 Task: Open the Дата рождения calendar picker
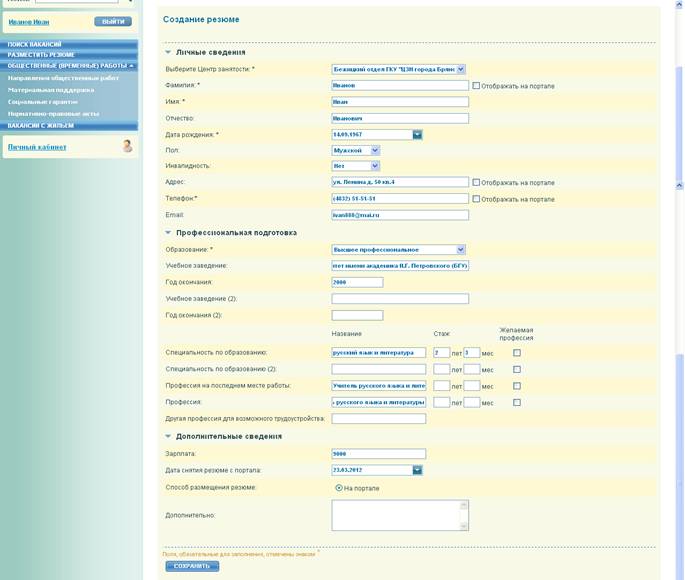417,134
